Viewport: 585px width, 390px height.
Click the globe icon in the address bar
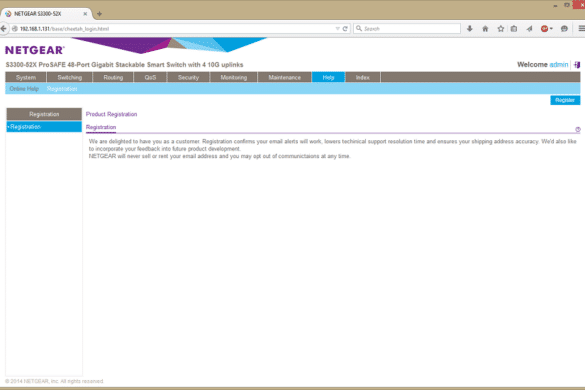pyautogui.click(x=15, y=29)
